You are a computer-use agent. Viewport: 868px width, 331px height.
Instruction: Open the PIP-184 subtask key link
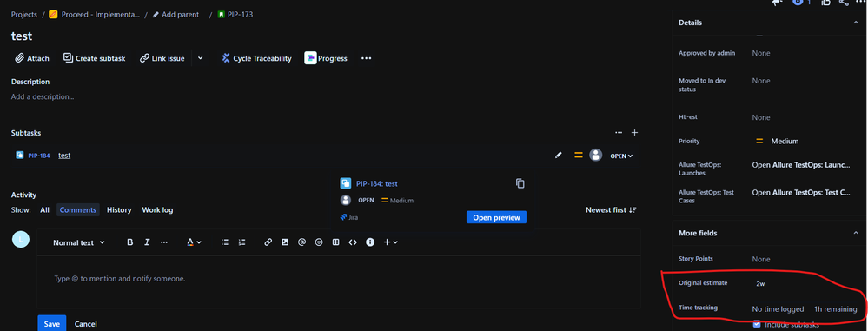pyautogui.click(x=39, y=156)
